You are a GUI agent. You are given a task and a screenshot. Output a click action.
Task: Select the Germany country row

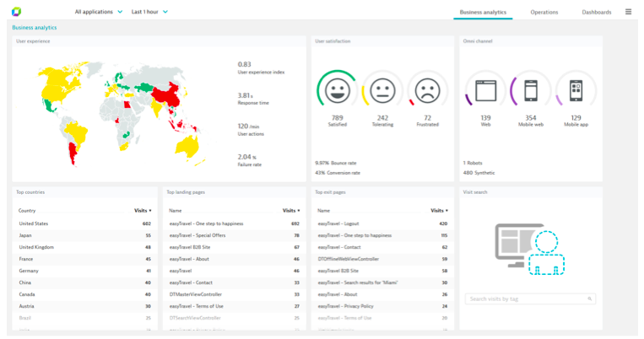coord(84,271)
